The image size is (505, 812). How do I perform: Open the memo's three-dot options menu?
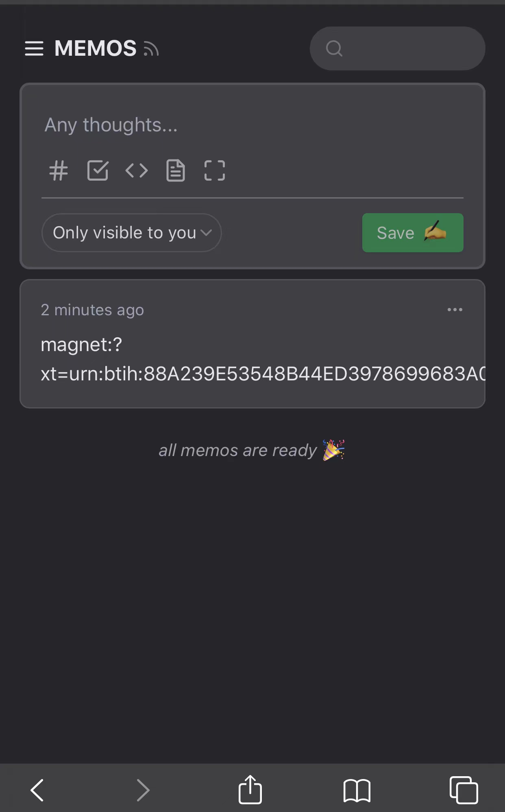click(455, 310)
